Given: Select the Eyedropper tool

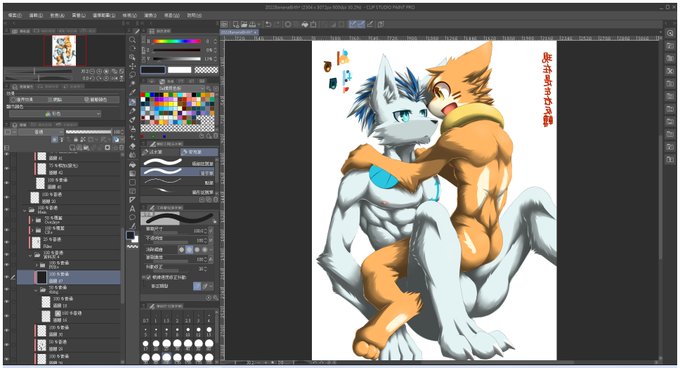Looking at the screenshot, I should [132, 93].
